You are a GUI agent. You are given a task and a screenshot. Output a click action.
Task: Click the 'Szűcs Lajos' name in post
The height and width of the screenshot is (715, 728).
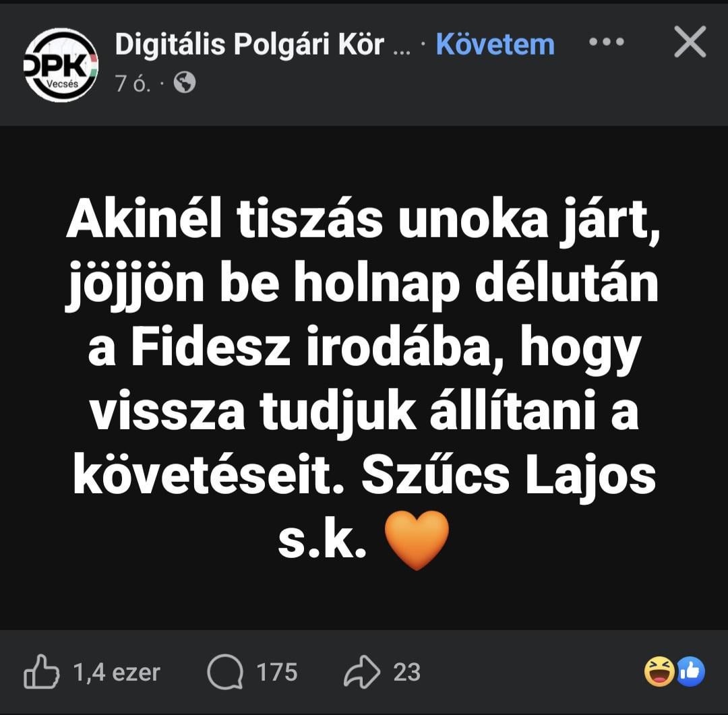coord(508,477)
